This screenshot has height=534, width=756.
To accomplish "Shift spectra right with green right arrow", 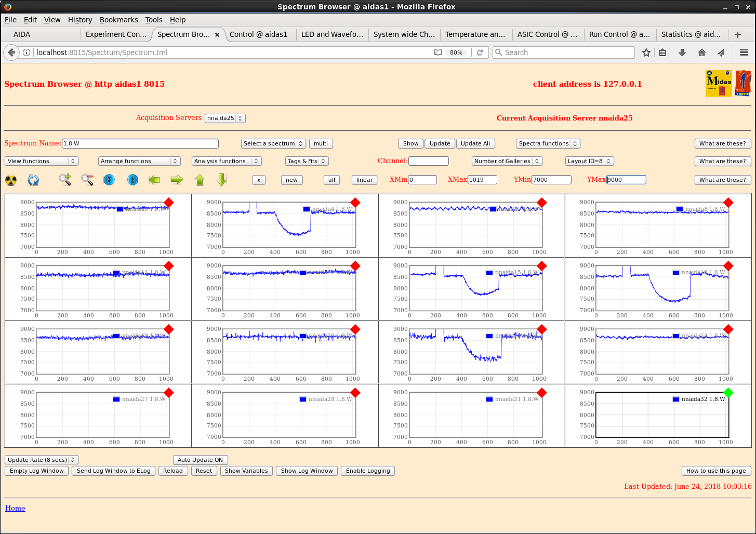I will tap(177, 180).
